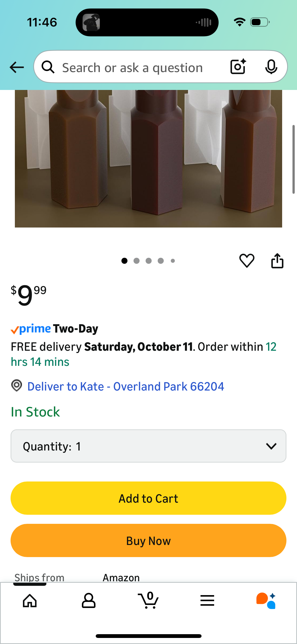Click the Quantity dropdown chevron arrow

click(271, 446)
